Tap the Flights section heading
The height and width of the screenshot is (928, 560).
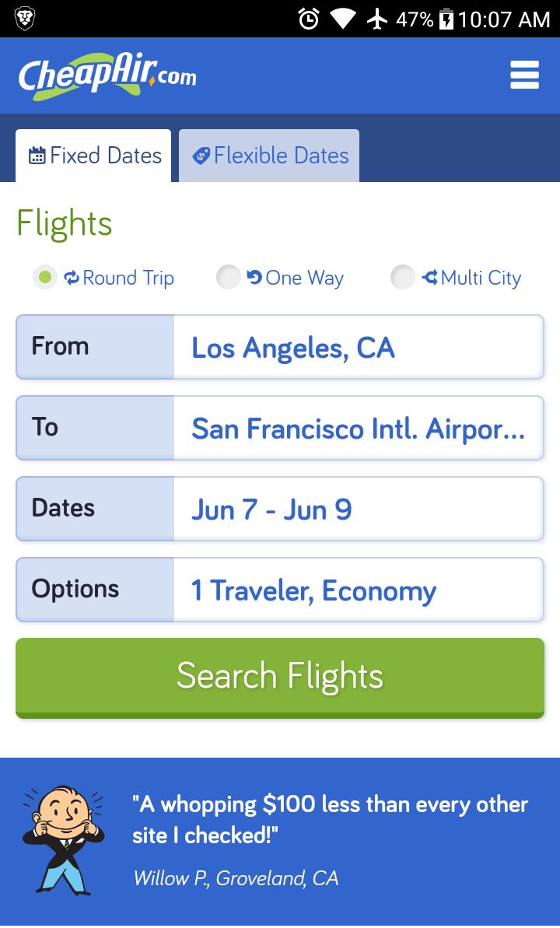pos(65,223)
